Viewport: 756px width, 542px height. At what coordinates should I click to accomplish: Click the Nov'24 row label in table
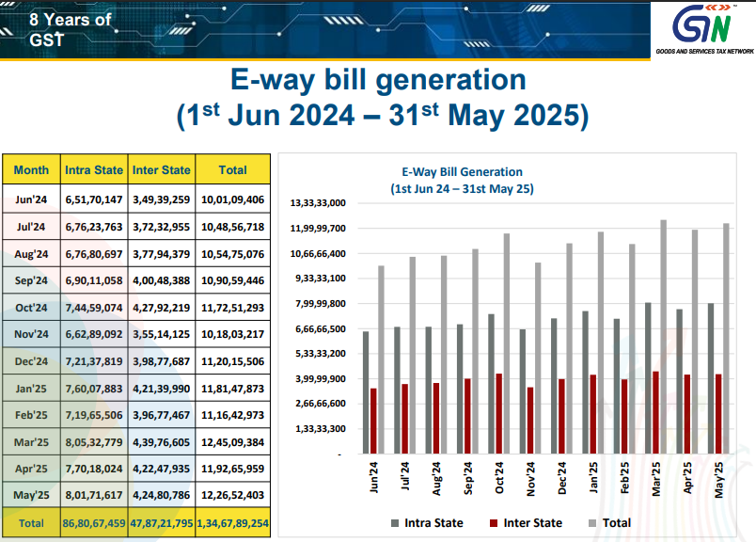coord(31,334)
